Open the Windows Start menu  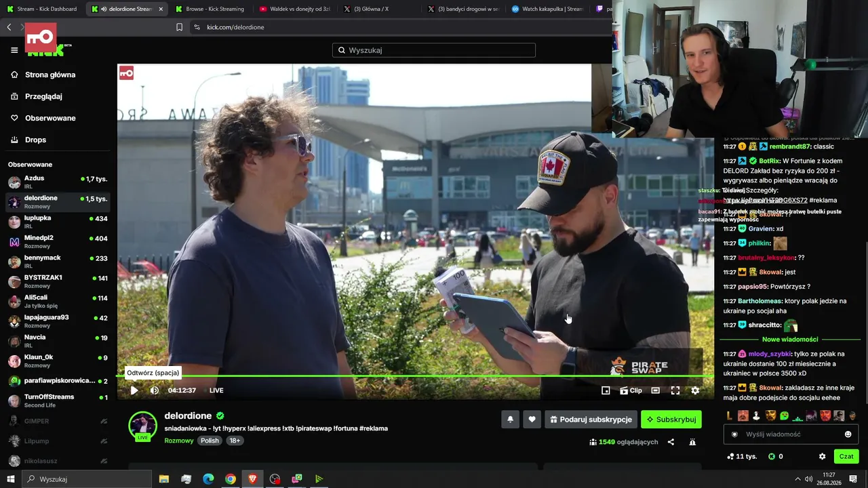coord(10,479)
